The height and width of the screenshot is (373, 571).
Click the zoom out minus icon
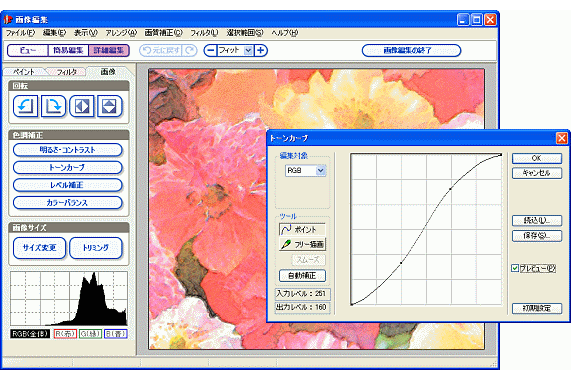210,50
